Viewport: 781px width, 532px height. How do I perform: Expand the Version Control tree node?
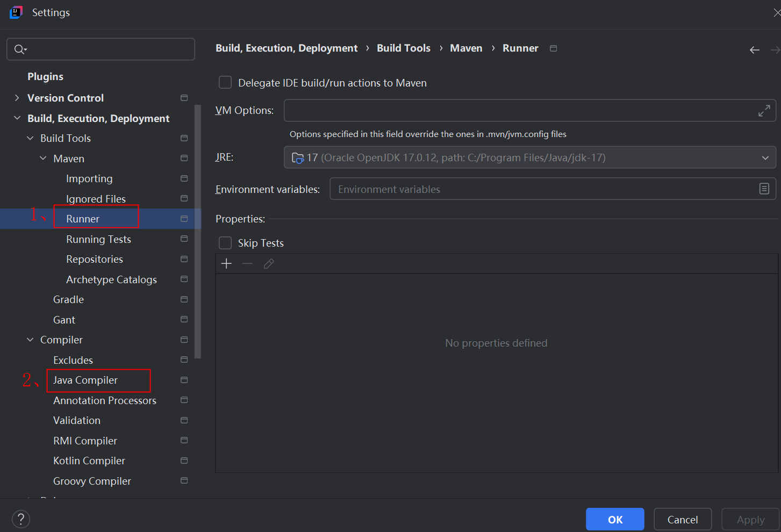click(17, 98)
